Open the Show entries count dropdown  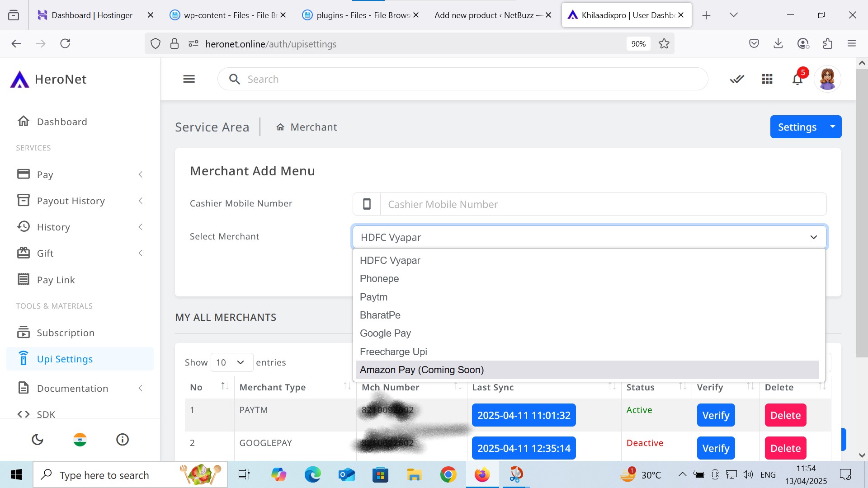click(231, 362)
